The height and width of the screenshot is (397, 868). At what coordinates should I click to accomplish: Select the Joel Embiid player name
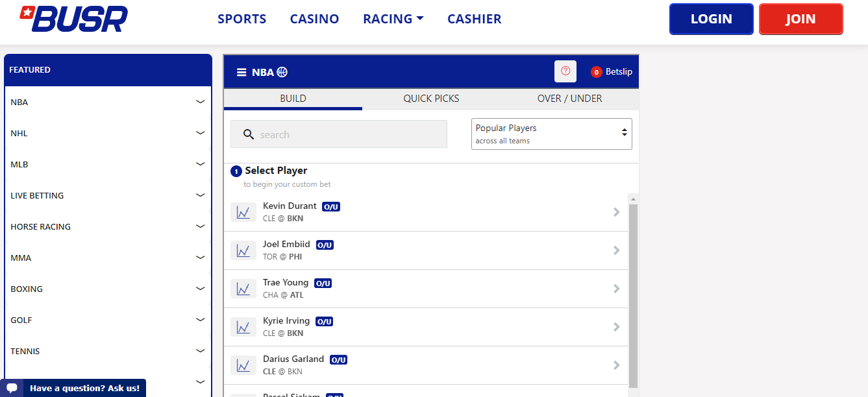[286, 244]
